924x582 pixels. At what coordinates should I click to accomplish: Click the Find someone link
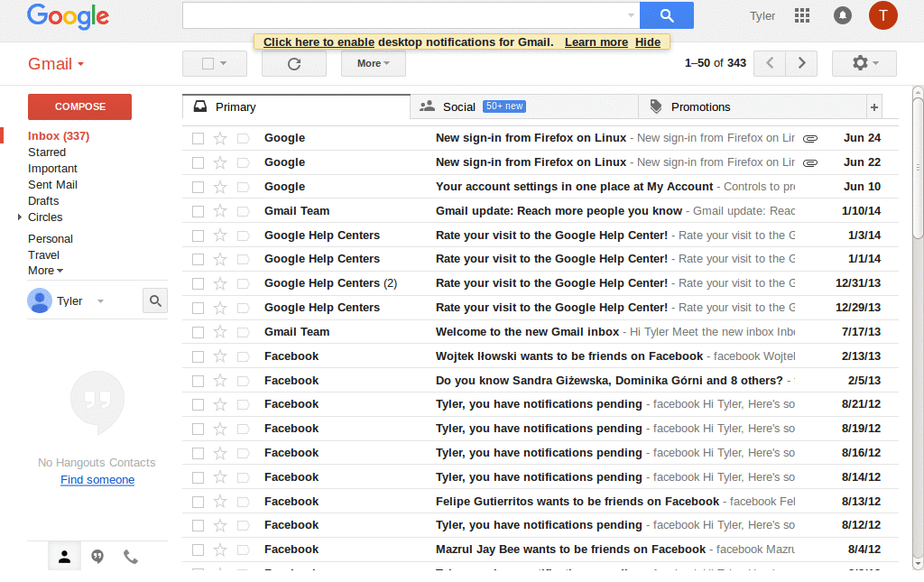[97, 480]
